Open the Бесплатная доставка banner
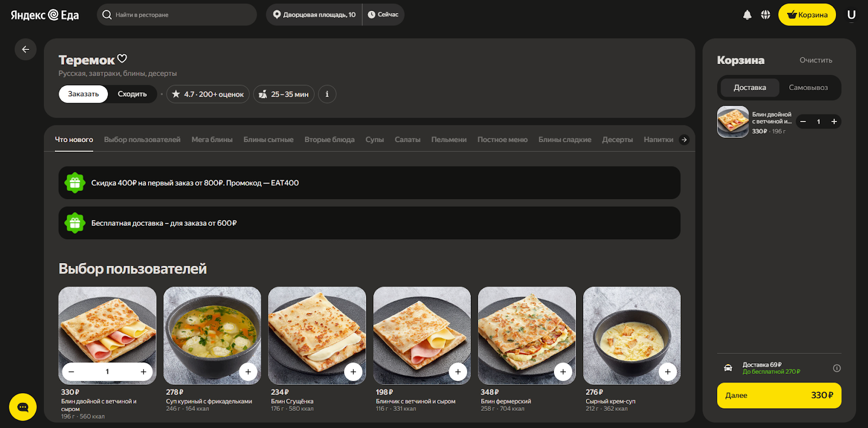Image resolution: width=868 pixels, height=428 pixels. [369, 223]
